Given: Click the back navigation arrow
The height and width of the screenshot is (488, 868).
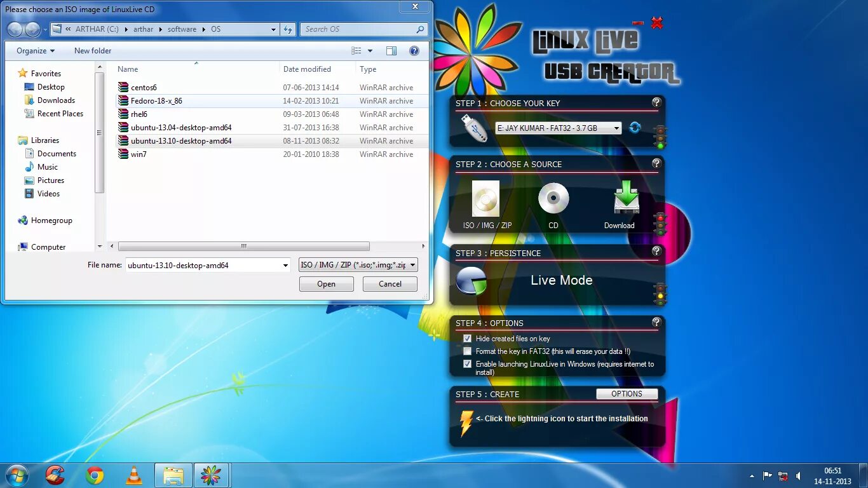Looking at the screenshot, I should pos(15,29).
